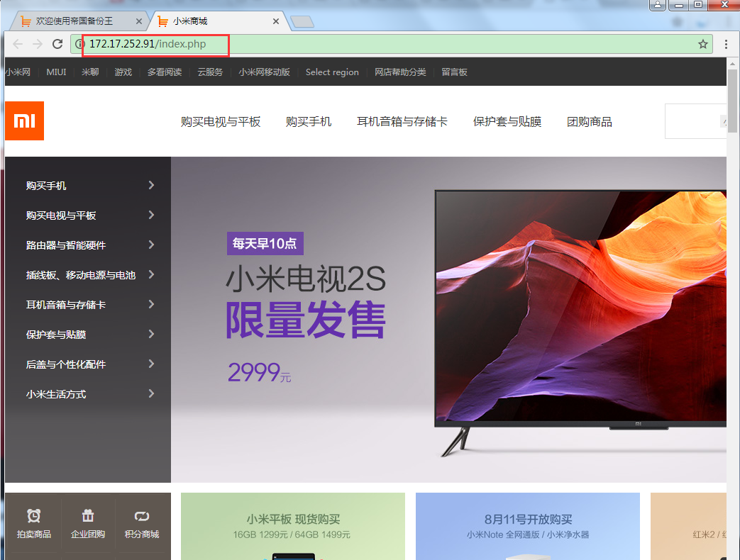740x560 pixels.
Task: Open the 多看阅读 top bar link
Action: [x=165, y=72]
